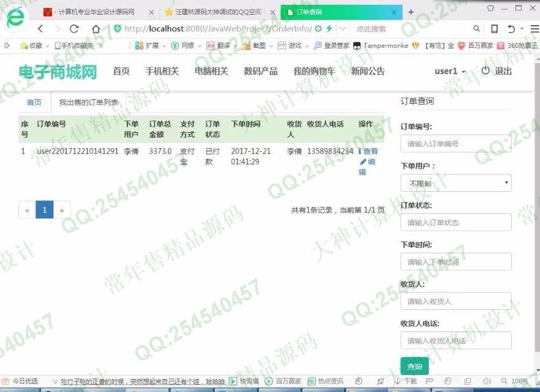540x392 pixels.
Task: Click order number user2201712210141291
Action: point(77,151)
